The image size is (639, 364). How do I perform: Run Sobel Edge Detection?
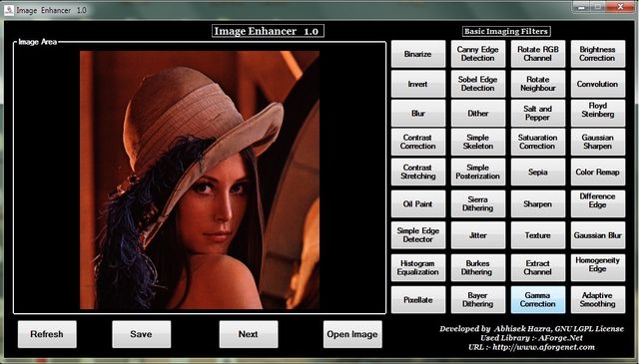point(478,84)
